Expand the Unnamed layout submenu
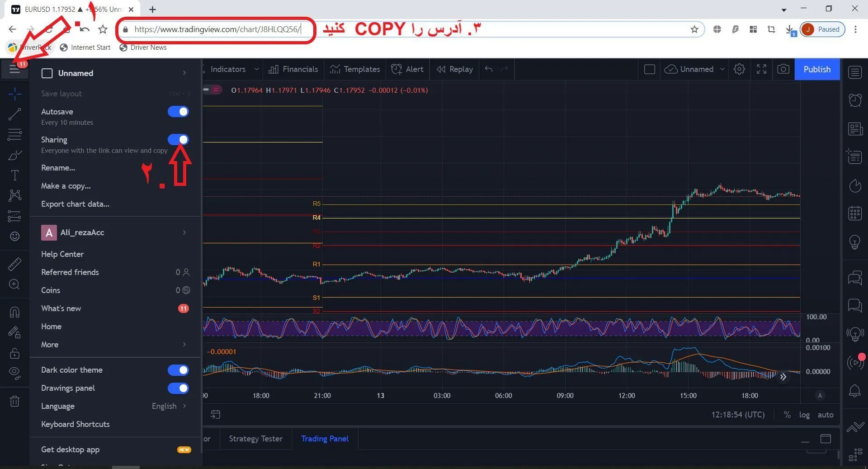 point(184,73)
